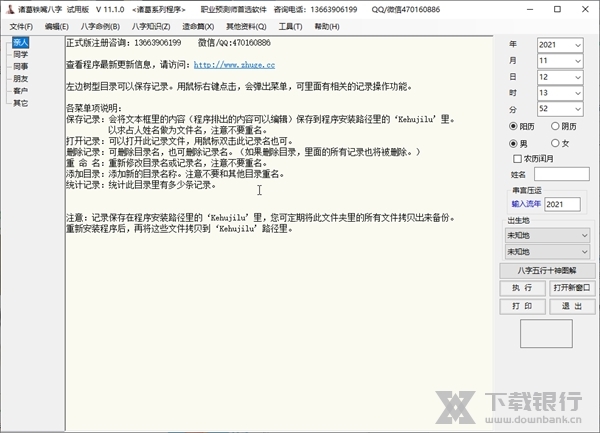Select the 同事 tree folder

click(20, 67)
